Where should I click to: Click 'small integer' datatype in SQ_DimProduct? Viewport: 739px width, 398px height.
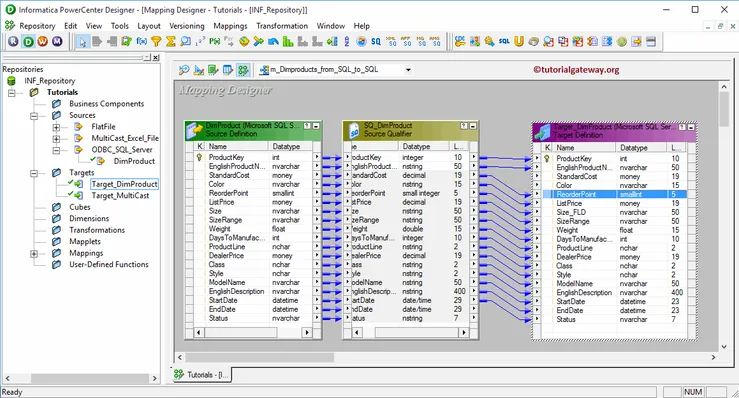(x=421, y=193)
